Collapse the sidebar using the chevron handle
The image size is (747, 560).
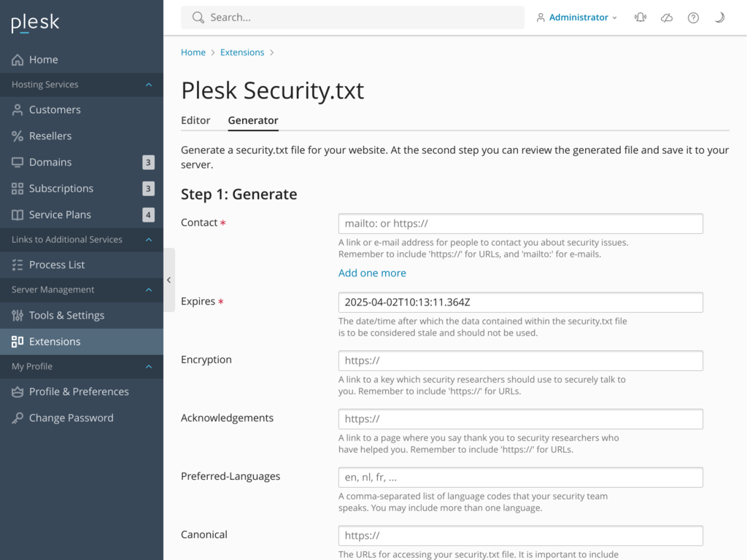(169, 280)
